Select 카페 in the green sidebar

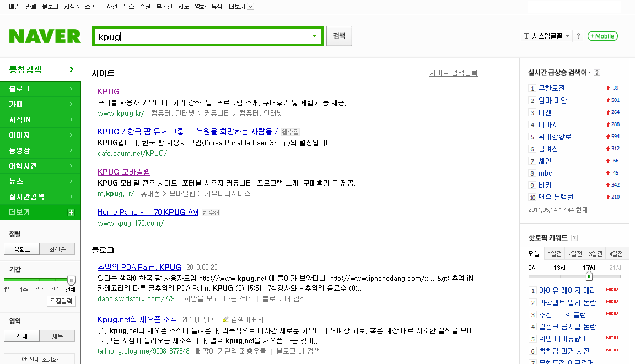click(x=40, y=104)
